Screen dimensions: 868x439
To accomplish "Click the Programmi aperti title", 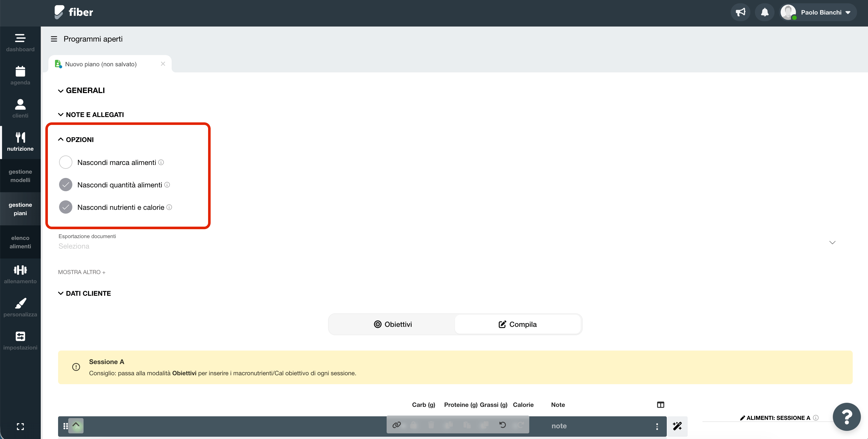I will [93, 39].
